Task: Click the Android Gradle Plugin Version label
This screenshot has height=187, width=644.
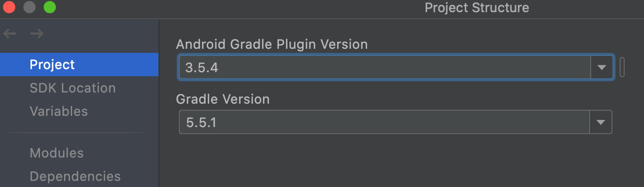Action: pos(272,44)
